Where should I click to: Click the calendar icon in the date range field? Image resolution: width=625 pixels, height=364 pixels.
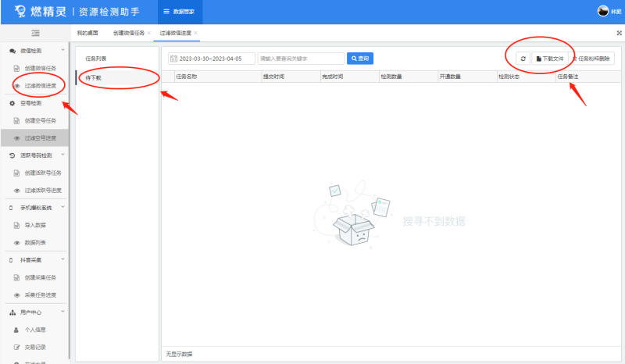point(173,59)
